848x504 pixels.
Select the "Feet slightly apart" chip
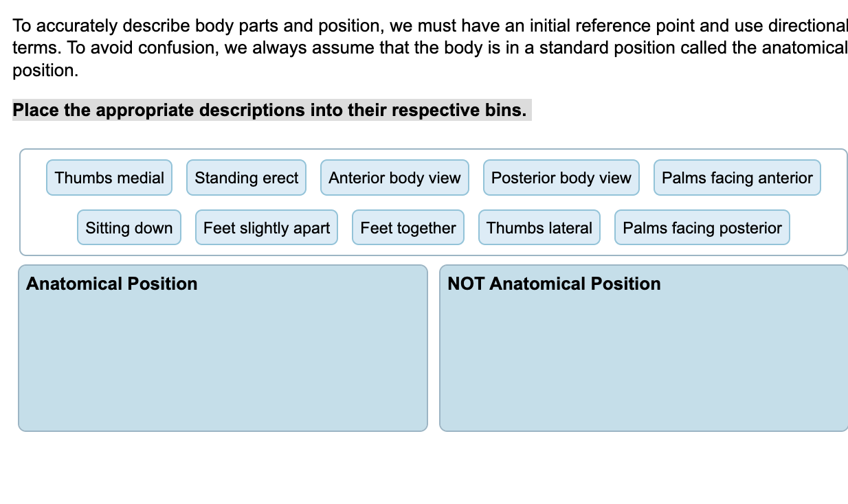266,227
